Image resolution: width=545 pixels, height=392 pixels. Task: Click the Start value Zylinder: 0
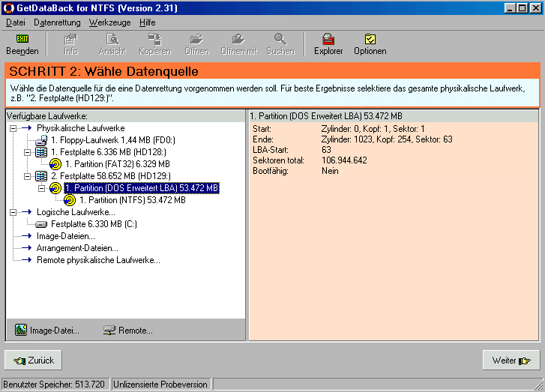click(x=373, y=129)
